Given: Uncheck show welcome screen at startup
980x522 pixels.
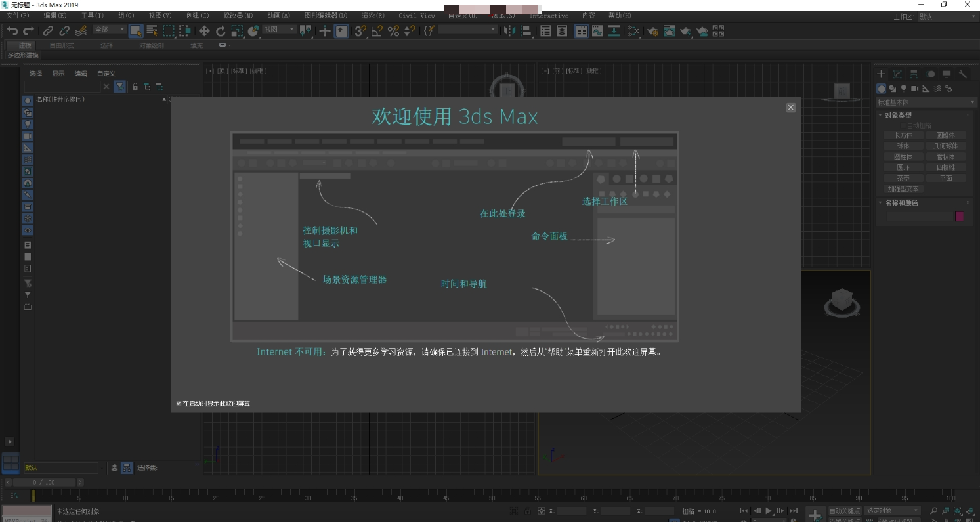Looking at the screenshot, I should 179,403.
